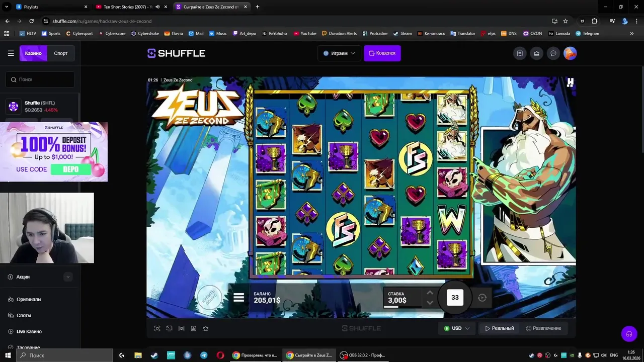Open Telegram from the taskbar
The height and width of the screenshot is (362, 644).
coord(204,355)
